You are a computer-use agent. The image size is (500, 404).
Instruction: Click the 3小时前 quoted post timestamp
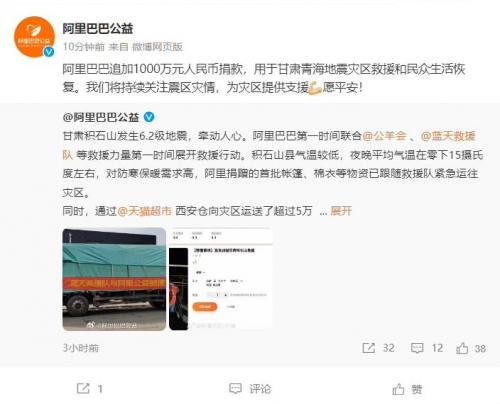81,348
